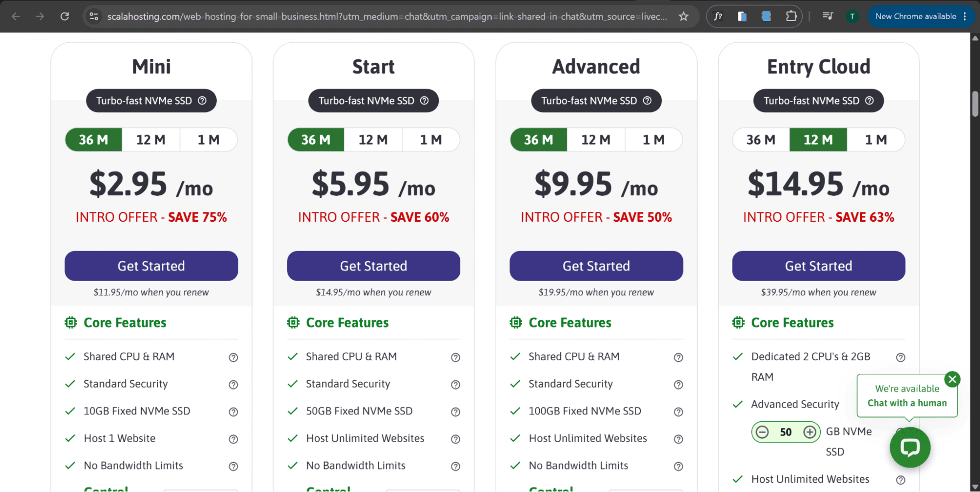The width and height of the screenshot is (980, 492).
Task: Select the 36 M term on the Start plan
Action: coord(316,140)
